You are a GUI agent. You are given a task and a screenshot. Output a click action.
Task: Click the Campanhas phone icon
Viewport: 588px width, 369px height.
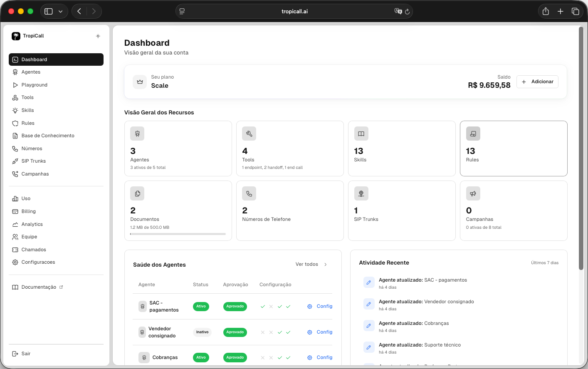[x=15, y=174]
